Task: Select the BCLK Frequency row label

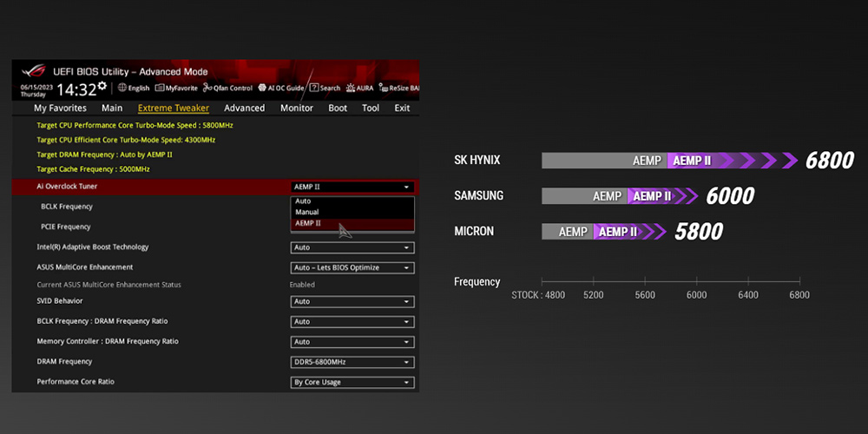Action: 67,207
